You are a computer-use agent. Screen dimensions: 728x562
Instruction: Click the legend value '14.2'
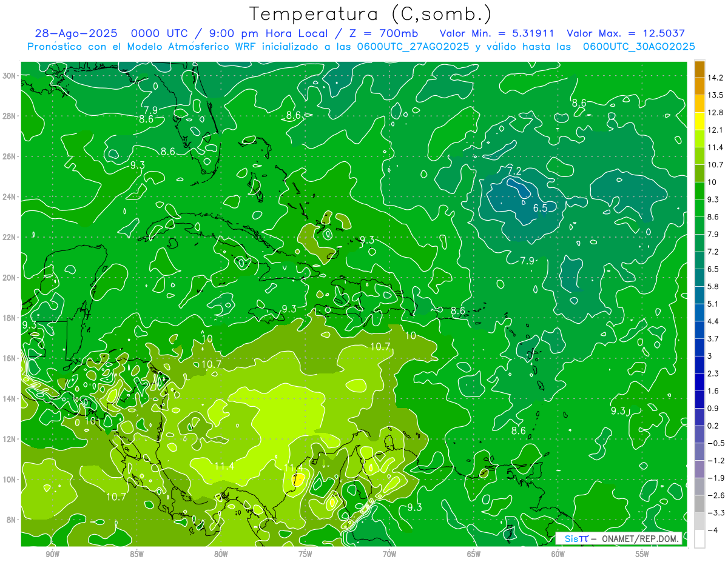(716, 78)
